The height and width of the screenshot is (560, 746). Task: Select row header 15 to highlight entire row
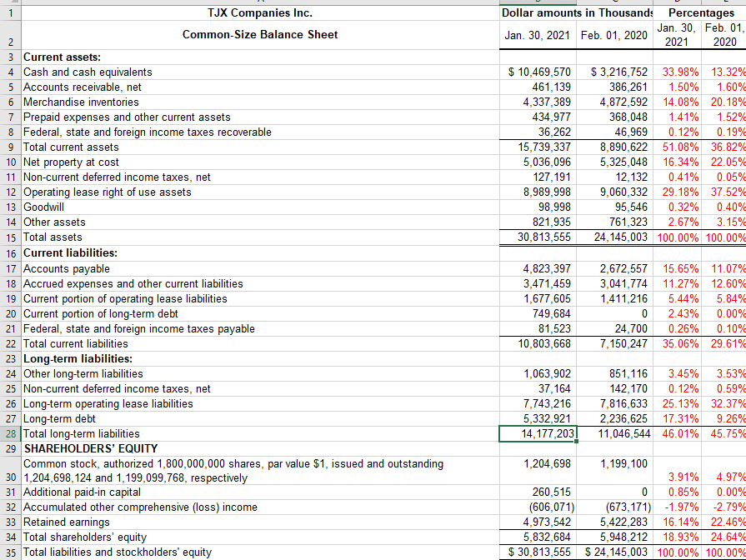[x=9, y=237]
